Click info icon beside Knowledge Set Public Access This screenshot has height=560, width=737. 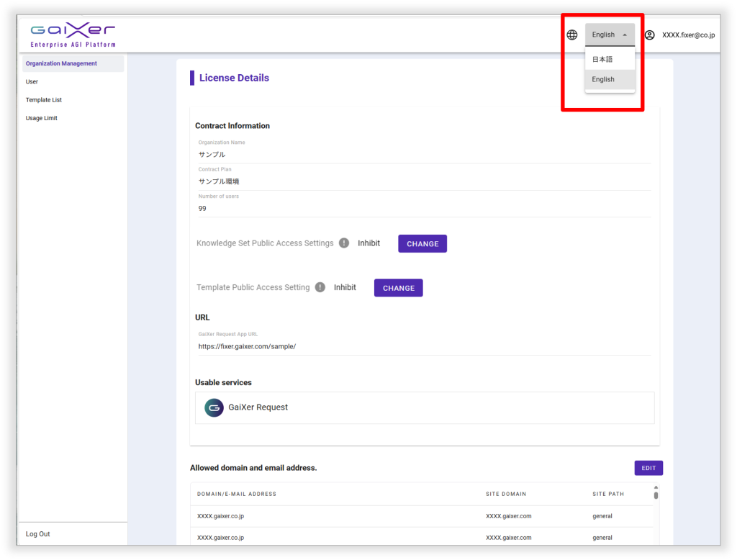tap(344, 243)
